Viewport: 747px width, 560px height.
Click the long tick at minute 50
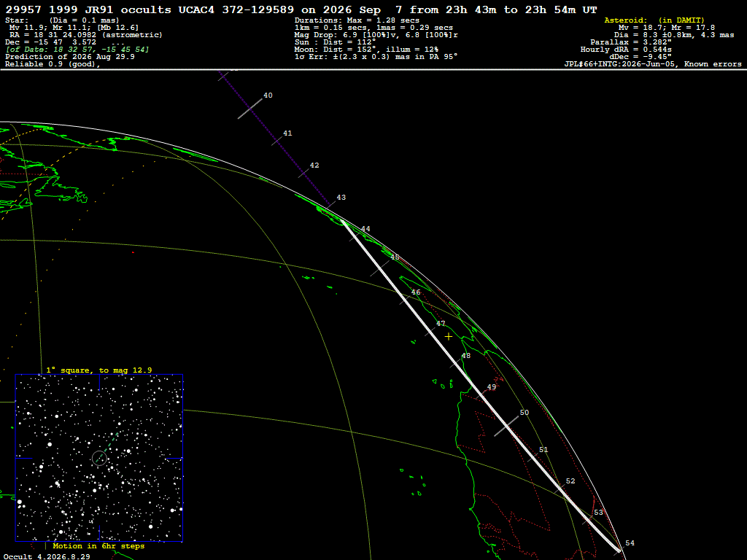point(506,426)
